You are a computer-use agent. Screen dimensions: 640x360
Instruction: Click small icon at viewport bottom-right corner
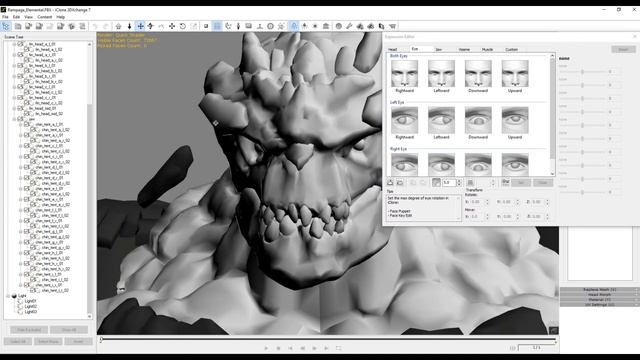pos(554,330)
